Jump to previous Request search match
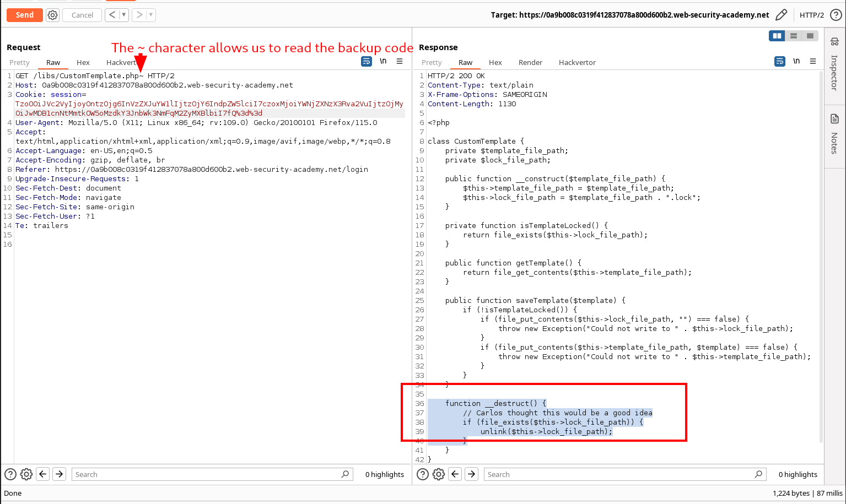Image resolution: width=846 pixels, height=504 pixels. pos(43,474)
